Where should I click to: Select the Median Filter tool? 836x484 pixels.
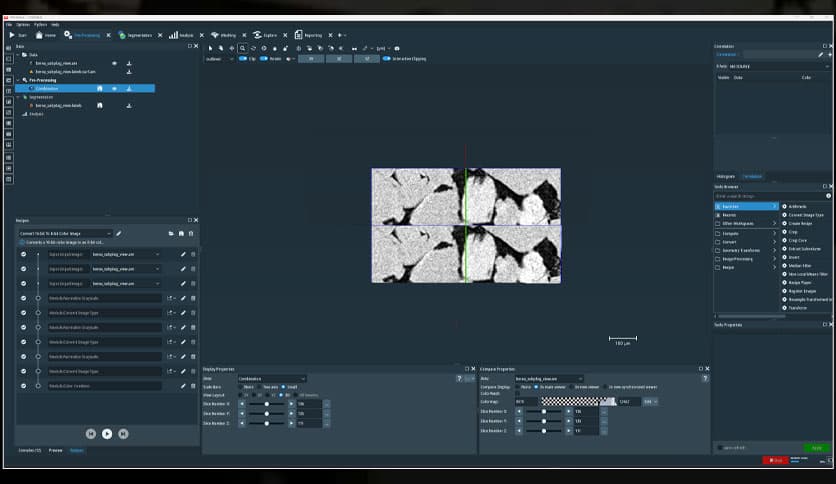pos(799,265)
